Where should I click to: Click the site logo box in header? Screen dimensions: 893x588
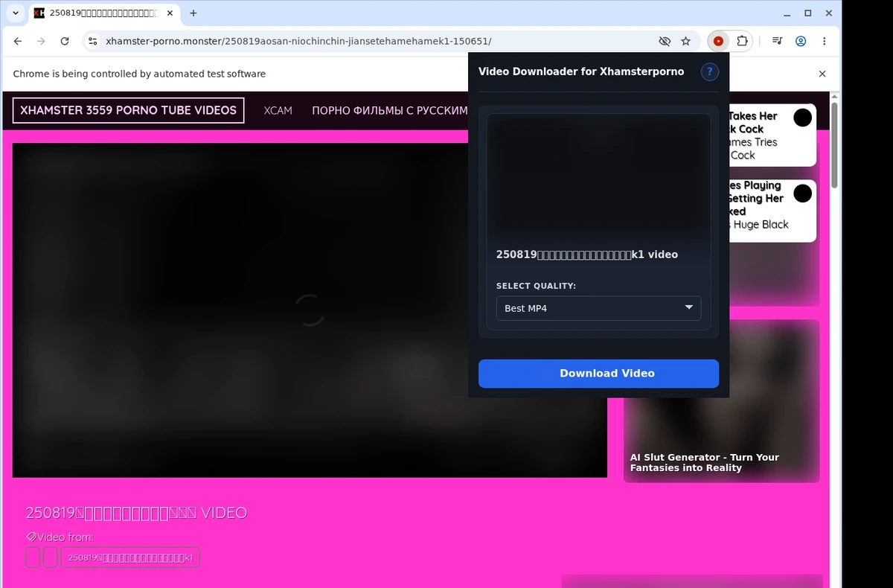pyautogui.click(x=128, y=111)
